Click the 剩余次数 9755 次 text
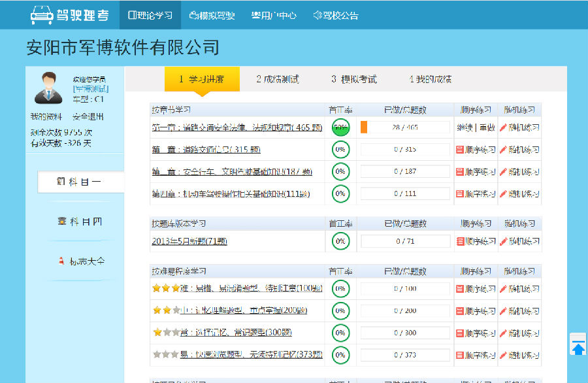The image size is (588, 383). [61, 133]
